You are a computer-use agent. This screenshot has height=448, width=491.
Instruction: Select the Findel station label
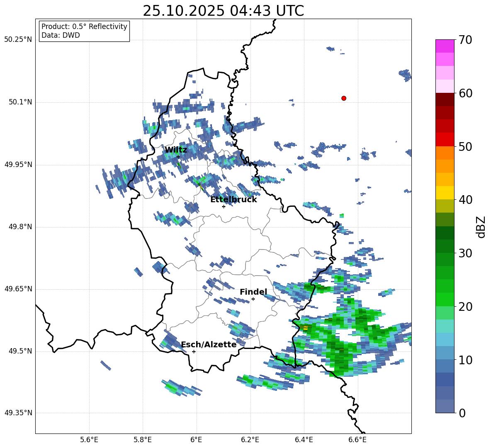253,292
